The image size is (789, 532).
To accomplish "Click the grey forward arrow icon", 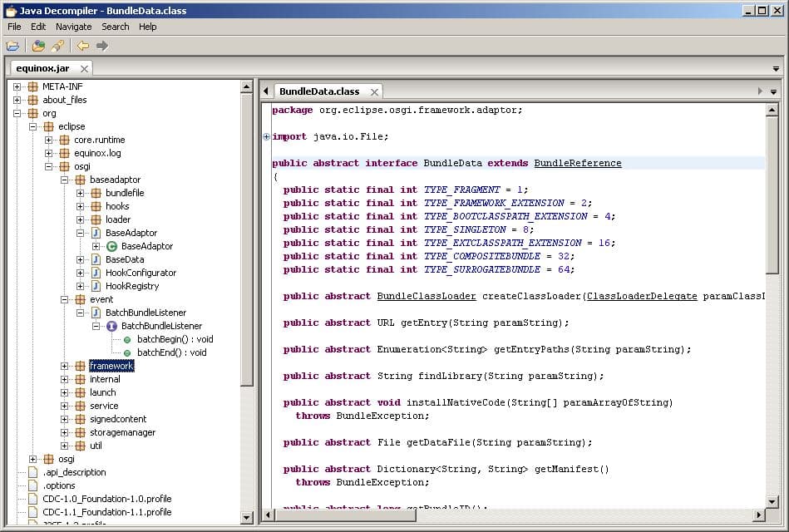I will pos(102,46).
